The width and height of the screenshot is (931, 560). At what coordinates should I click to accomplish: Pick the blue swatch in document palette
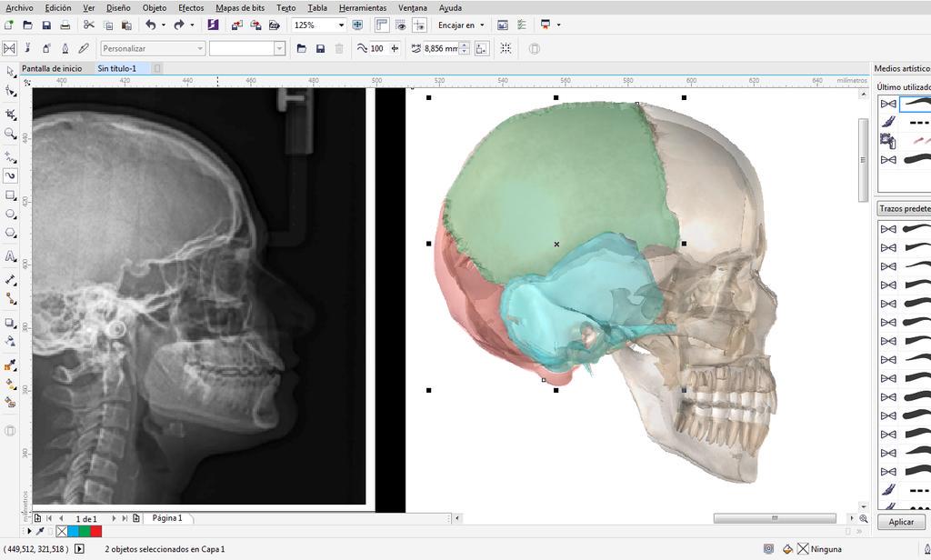pyautogui.click(x=73, y=532)
